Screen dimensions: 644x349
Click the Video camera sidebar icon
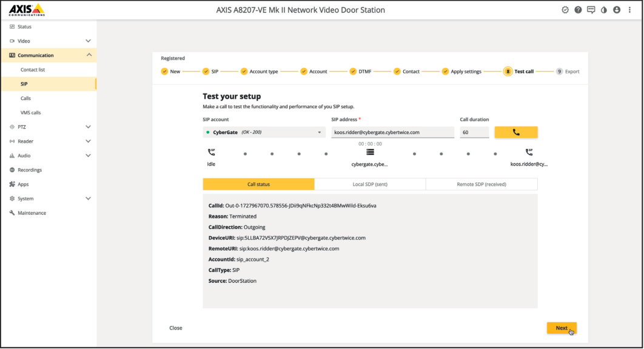click(x=12, y=41)
